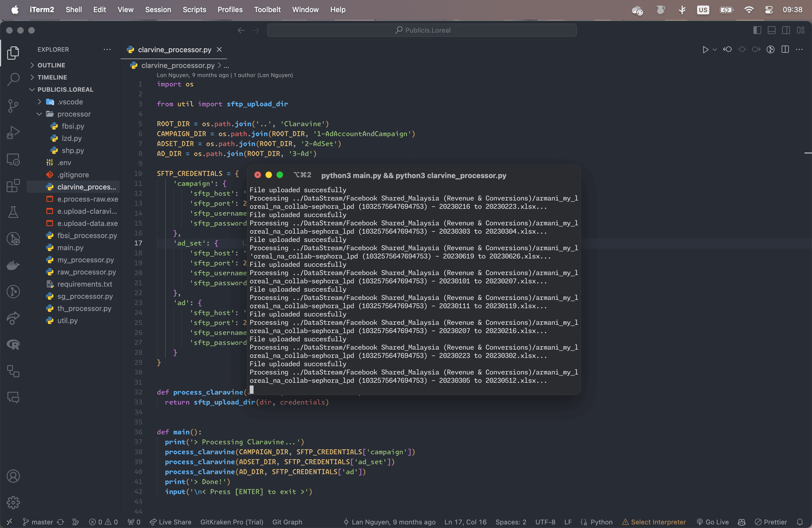Open editor More Actions menu
Viewport: 812px width, 528px height.
[799, 50]
